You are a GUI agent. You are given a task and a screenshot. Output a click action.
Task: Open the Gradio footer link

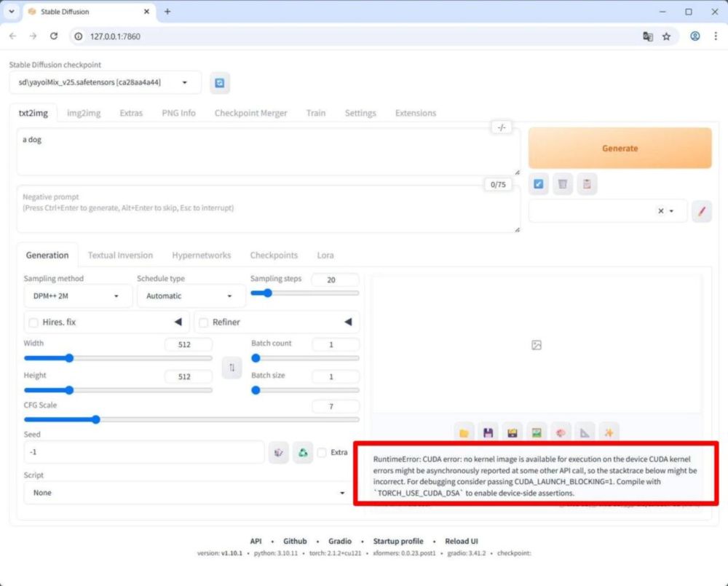[340, 542]
